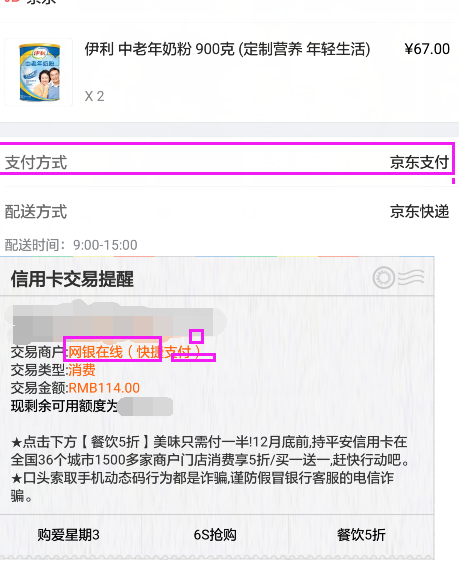The height and width of the screenshot is (577, 459).
Task: Open the 伊利 milk powder product thumbnail
Action: coord(38,72)
